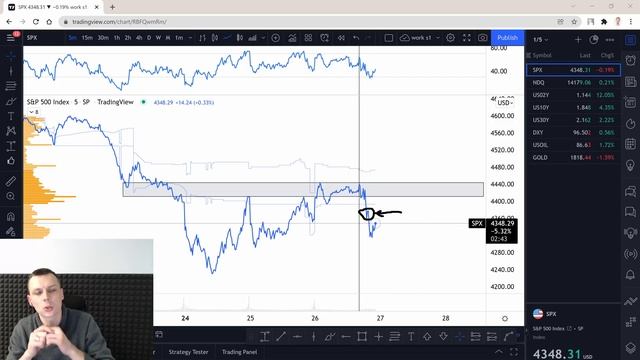Toggle fullscreen mode icon

[467, 38]
